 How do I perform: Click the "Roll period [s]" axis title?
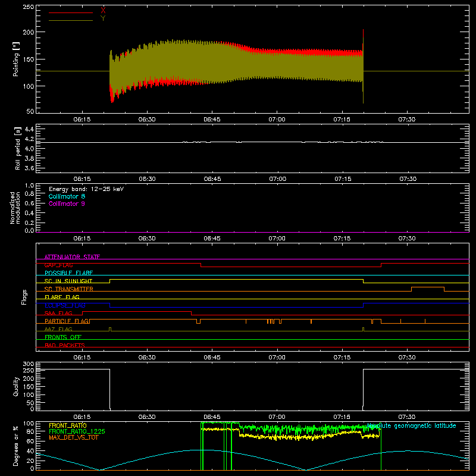[x=17, y=148]
